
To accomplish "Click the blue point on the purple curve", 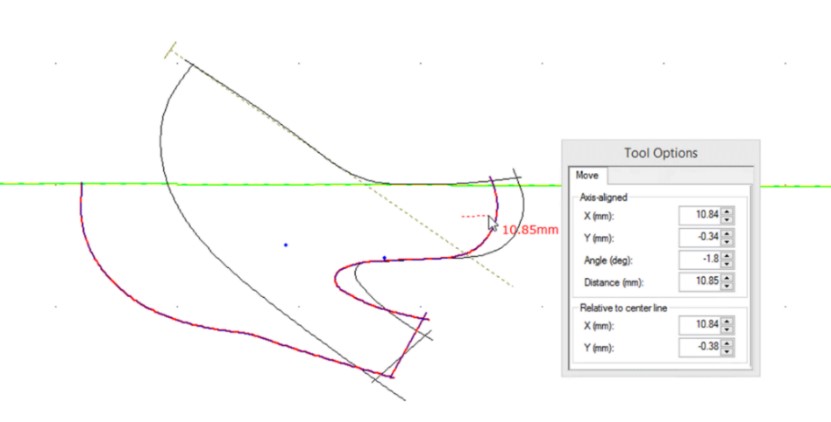I will (x=384, y=258).
